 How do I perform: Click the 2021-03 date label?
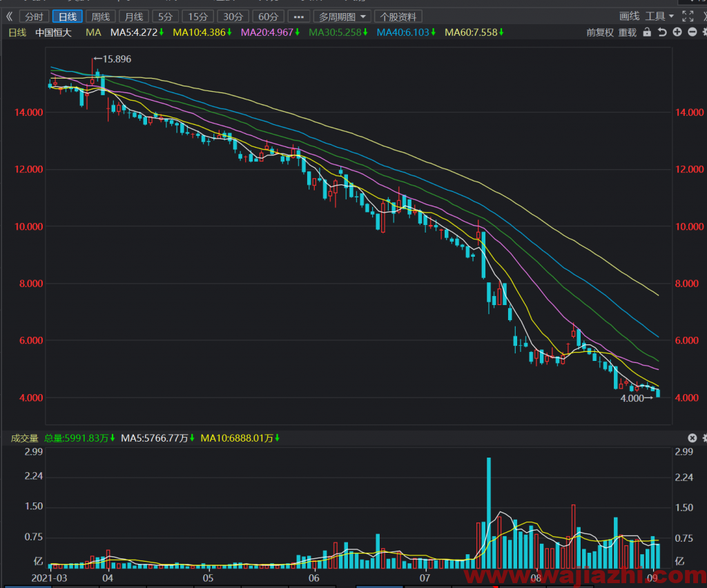(x=49, y=578)
